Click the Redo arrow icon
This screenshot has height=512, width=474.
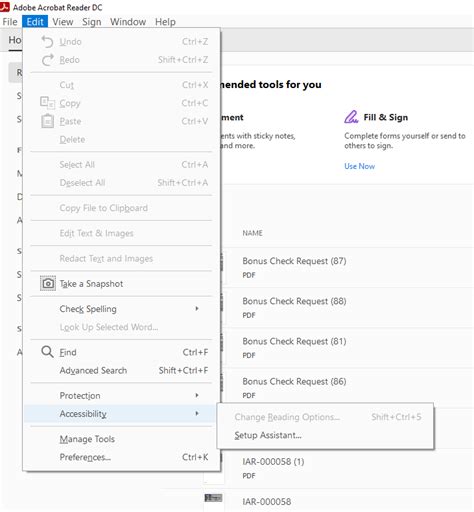pos(47,60)
